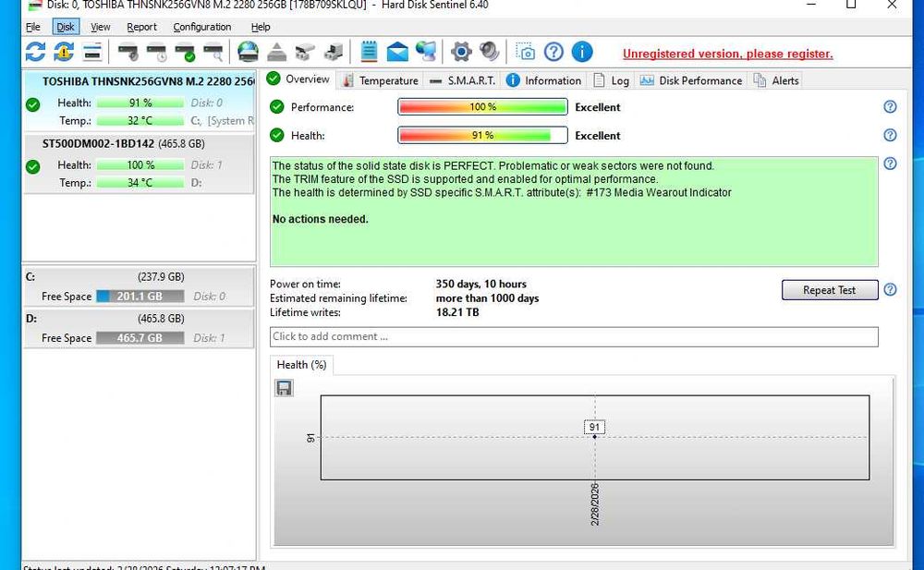The image size is (924, 570).
Task: Click help icon next to Performance bar
Action: pos(891,106)
